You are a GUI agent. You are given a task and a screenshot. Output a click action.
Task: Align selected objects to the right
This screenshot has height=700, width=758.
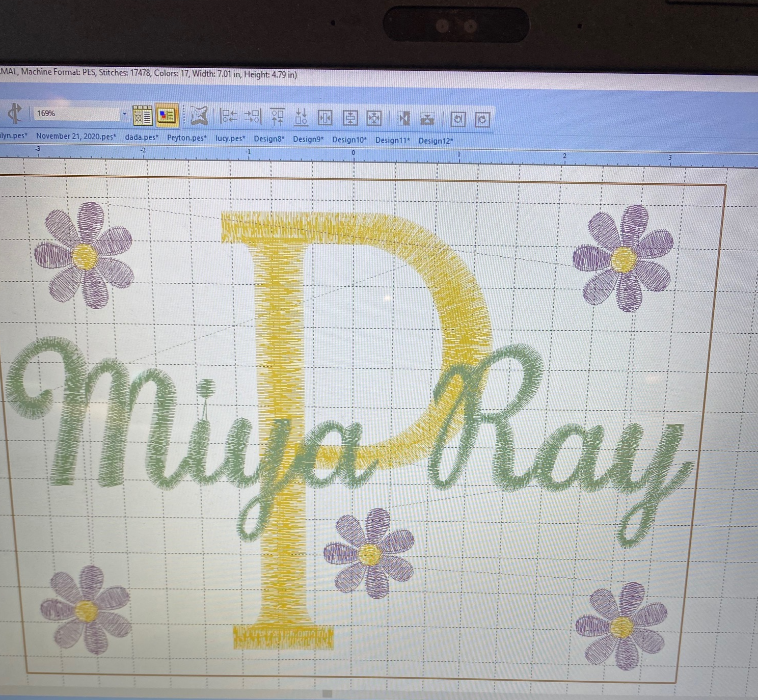[252, 117]
